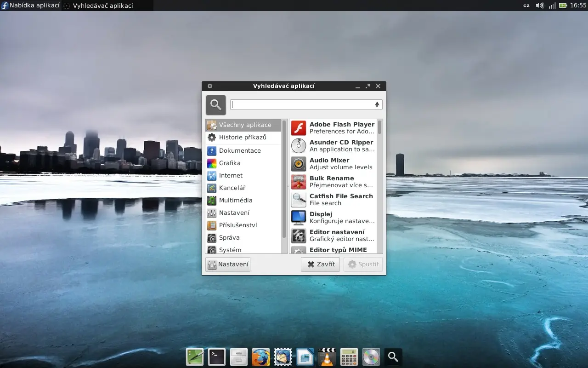The height and width of the screenshot is (368, 588).
Task: Click the volume icon in the system tray
Action: (x=540, y=6)
